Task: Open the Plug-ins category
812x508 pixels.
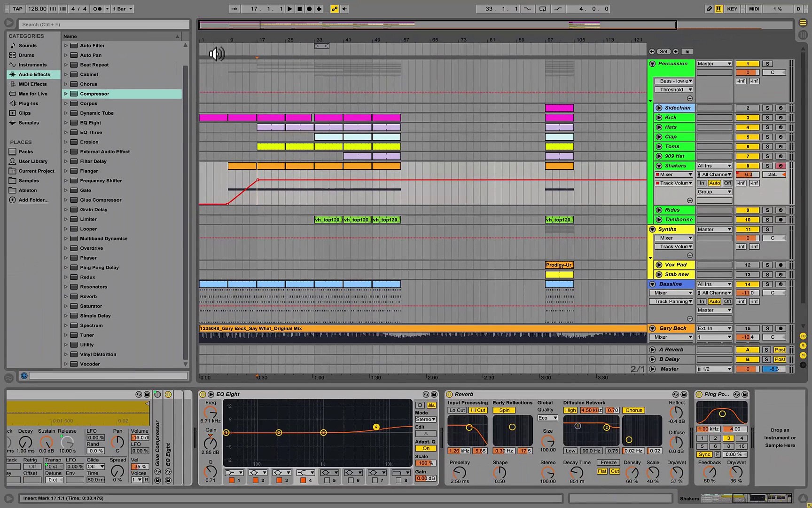Action: [28, 103]
